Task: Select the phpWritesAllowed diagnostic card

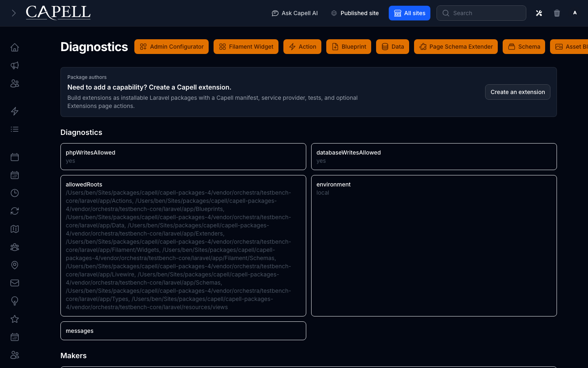Action: pos(183,157)
